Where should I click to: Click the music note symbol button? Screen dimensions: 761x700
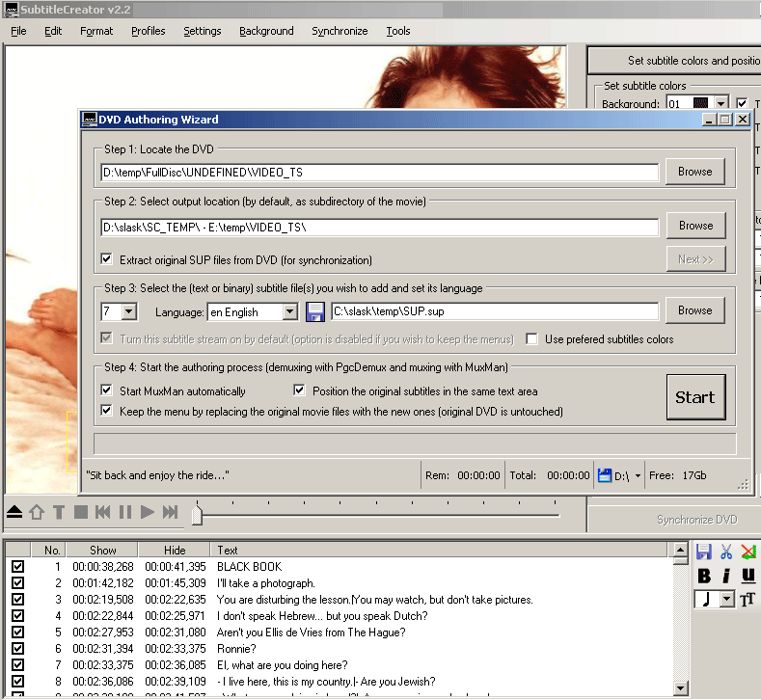(706, 600)
